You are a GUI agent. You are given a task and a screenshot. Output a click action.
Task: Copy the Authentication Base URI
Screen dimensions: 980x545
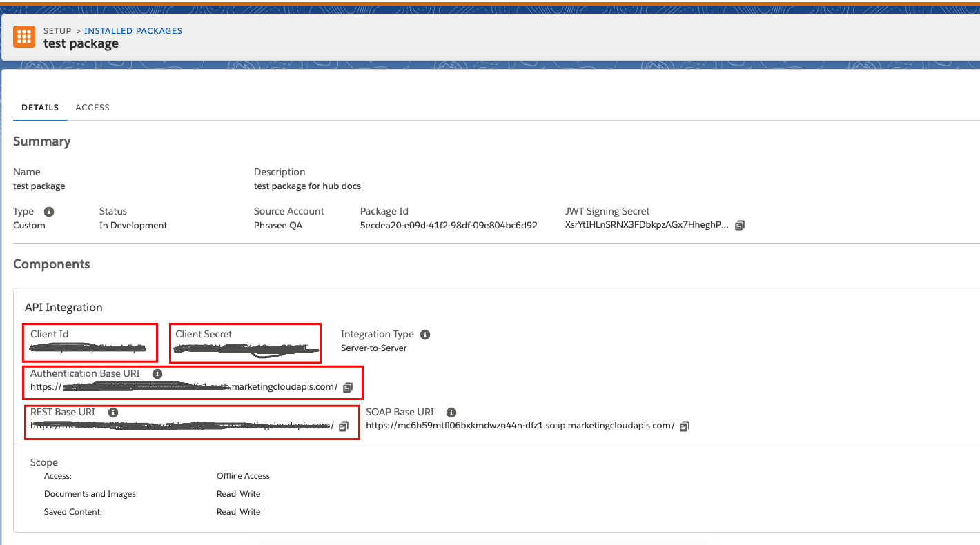[347, 387]
